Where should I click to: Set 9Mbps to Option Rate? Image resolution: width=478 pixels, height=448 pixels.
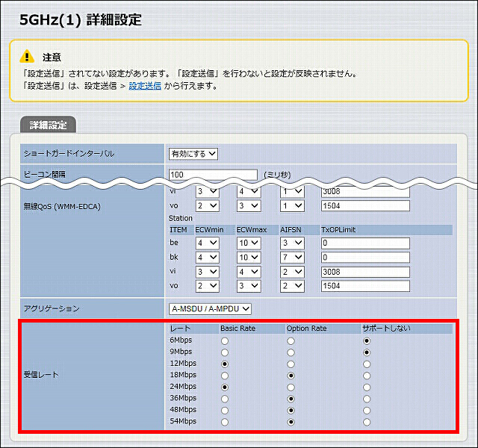point(291,352)
